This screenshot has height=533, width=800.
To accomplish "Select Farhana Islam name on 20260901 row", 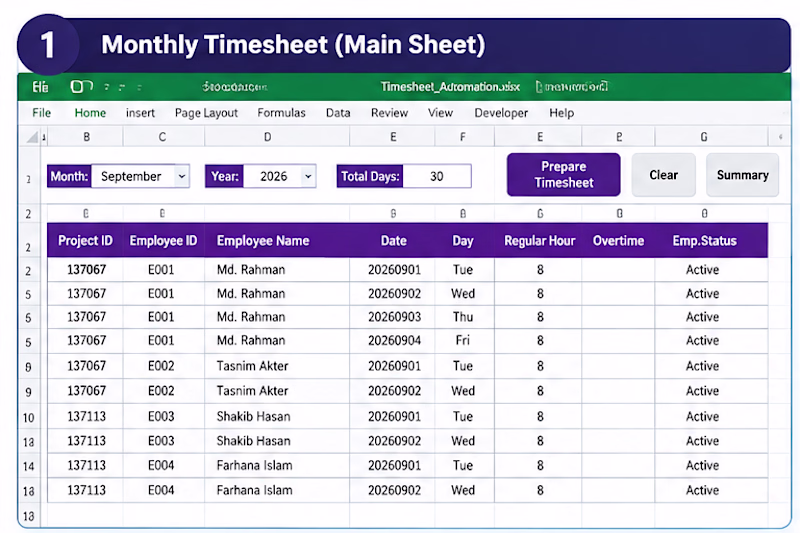I will [277, 465].
